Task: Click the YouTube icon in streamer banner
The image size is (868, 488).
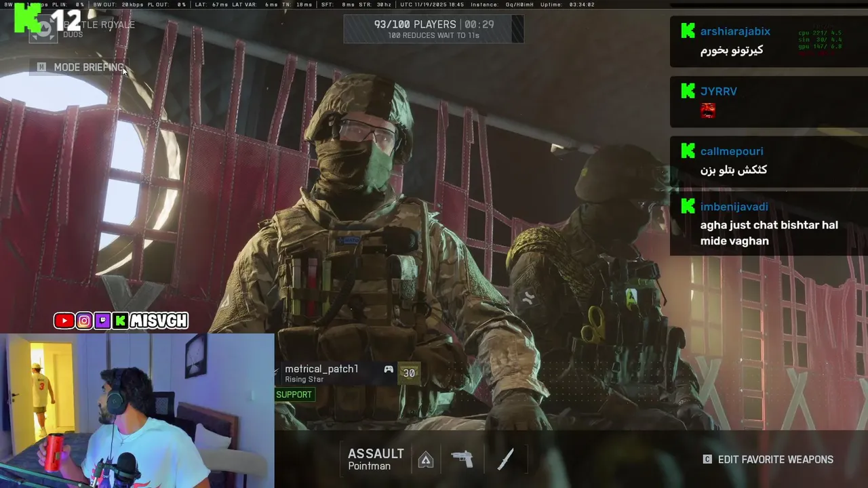Action: 64,321
